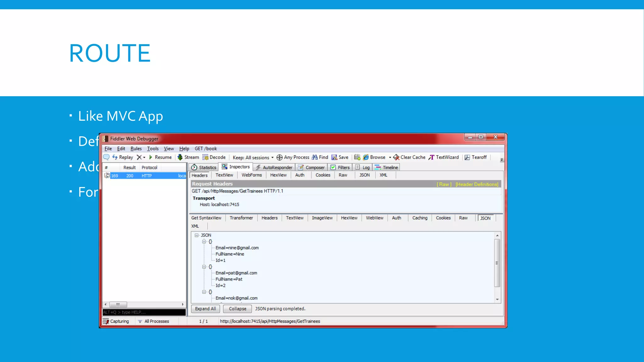644x362 pixels.
Task: Open the Browse dropdown arrow
Action: pyautogui.click(x=390, y=157)
